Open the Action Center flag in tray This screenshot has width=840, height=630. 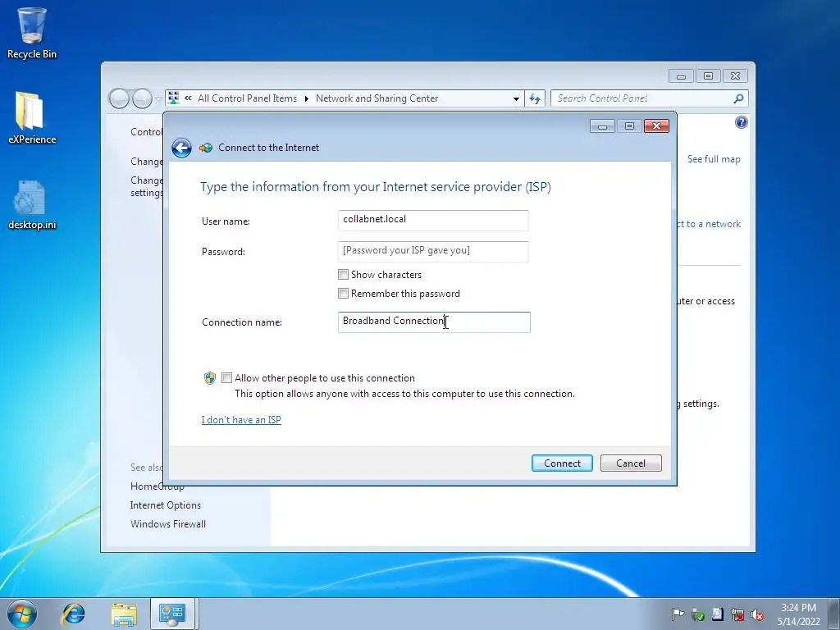(678, 614)
